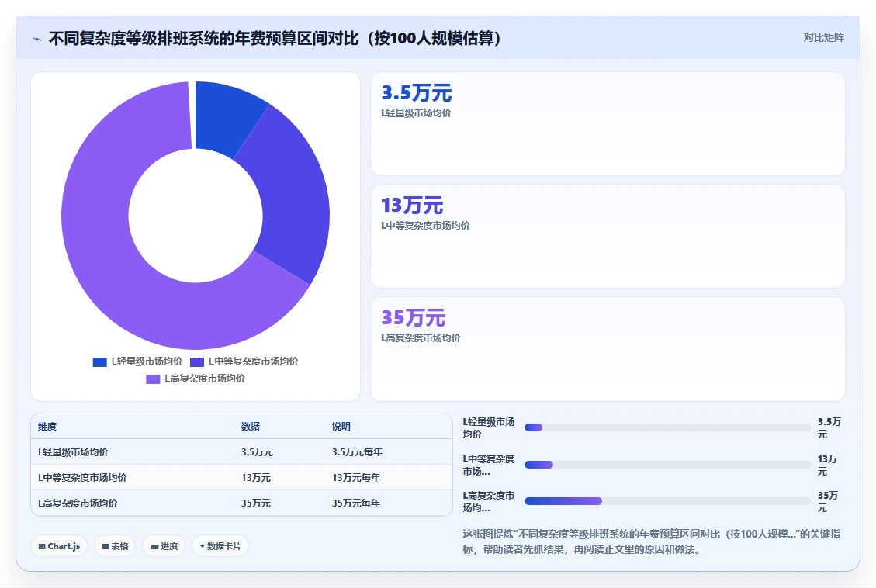
Task: Select the 3.5万元 value in data card
Action: [416, 92]
